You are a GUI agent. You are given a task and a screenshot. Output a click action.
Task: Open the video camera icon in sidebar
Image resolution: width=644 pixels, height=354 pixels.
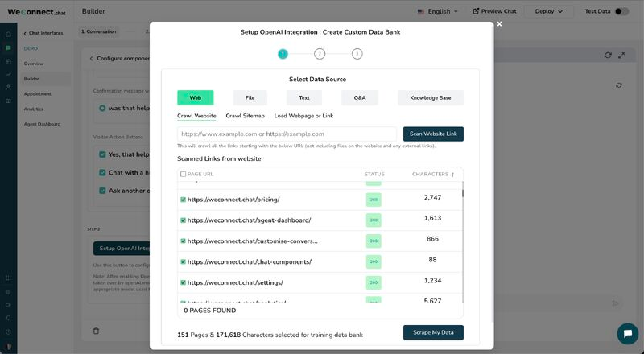[8, 305]
